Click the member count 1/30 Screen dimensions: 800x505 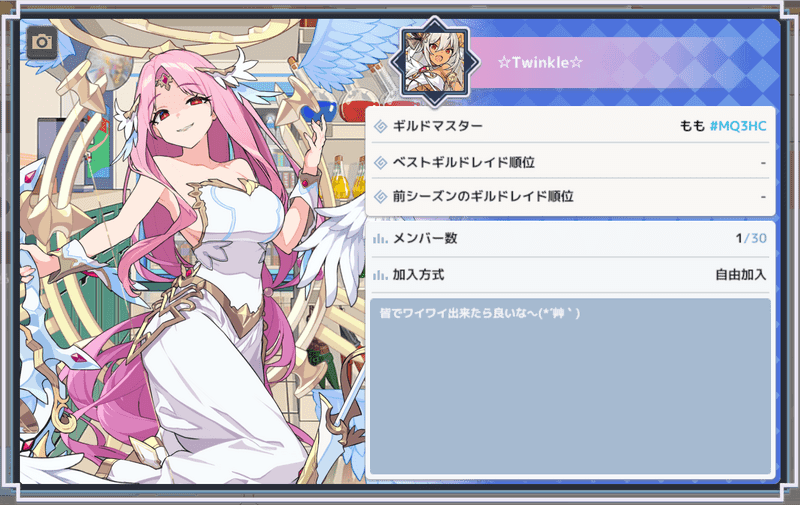pyautogui.click(x=751, y=238)
